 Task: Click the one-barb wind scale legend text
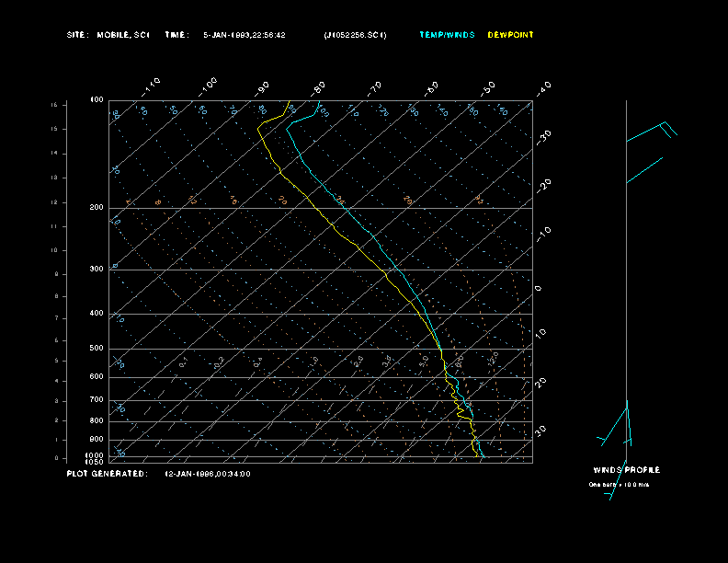pos(619,485)
